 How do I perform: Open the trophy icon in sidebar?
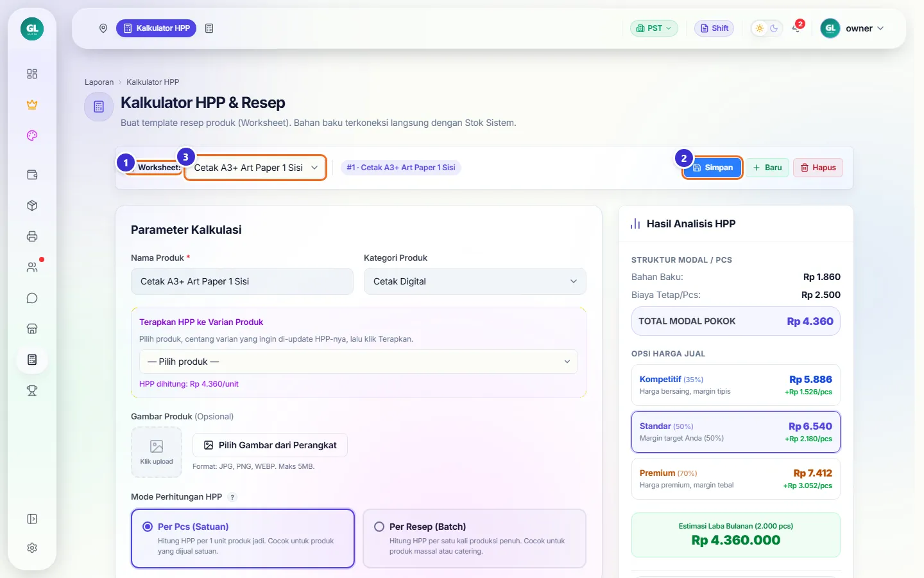[32, 390]
